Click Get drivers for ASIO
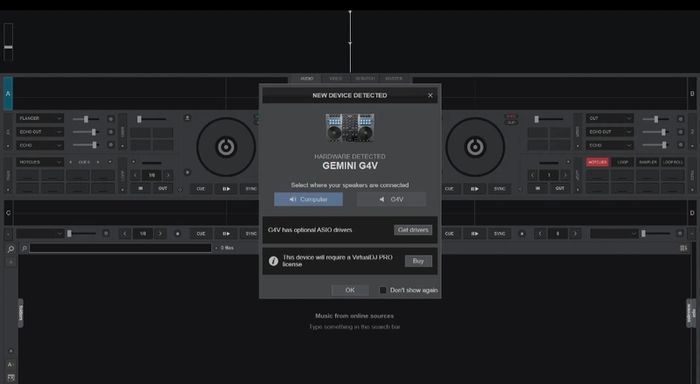 click(x=413, y=230)
